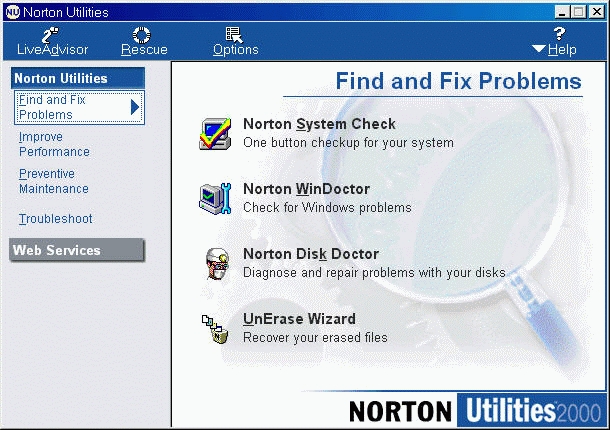Open the Options toolbar item

click(x=235, y=42)
